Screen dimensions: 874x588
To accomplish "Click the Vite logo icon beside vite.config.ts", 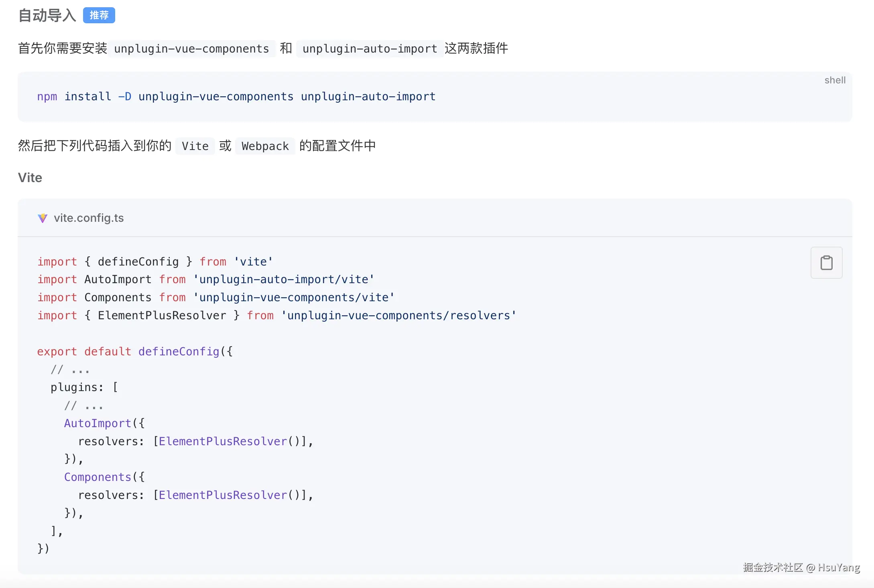I will (43, 218).
